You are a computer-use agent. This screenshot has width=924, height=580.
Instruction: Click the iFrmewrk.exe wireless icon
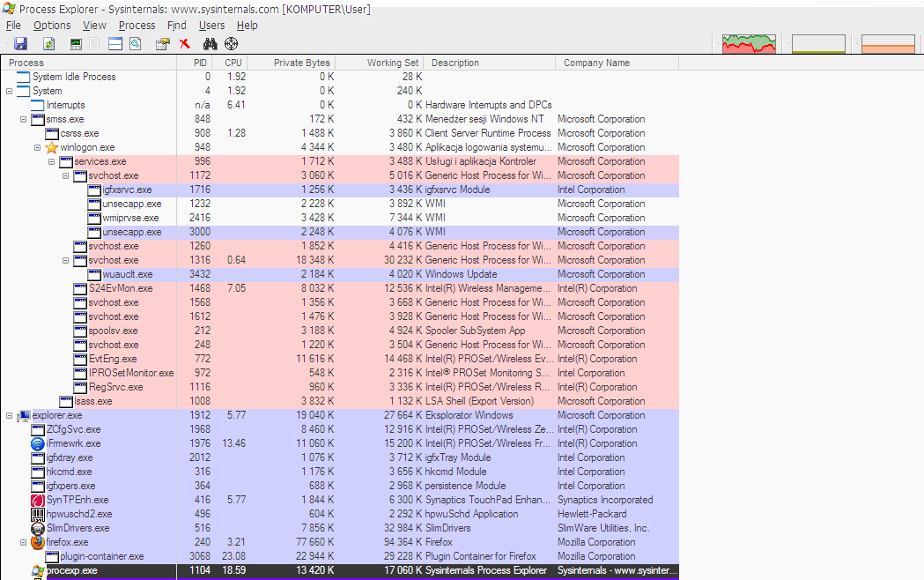[x=38, y=444]
